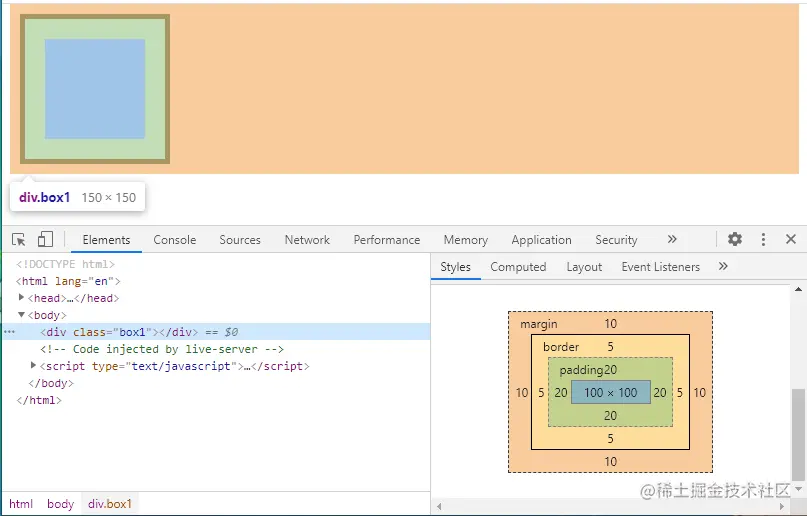Open the Performance tab
This screenshot has height=516, width=807.
(x=387, y=240)
